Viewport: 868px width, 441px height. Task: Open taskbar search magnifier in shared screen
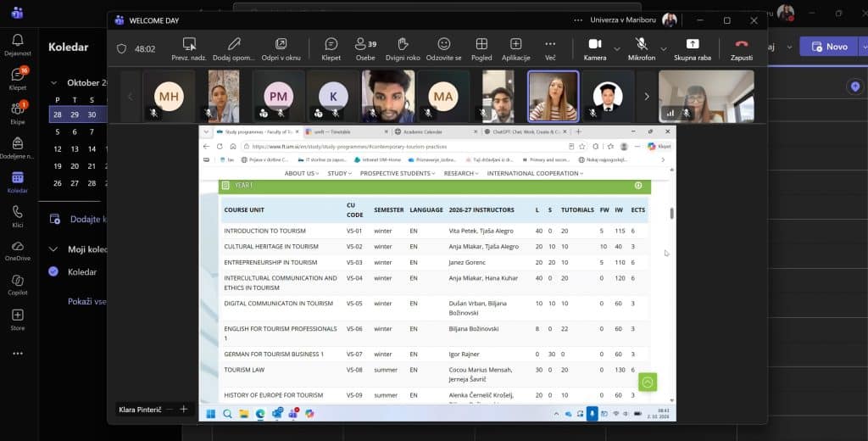(x=227, y=413)
